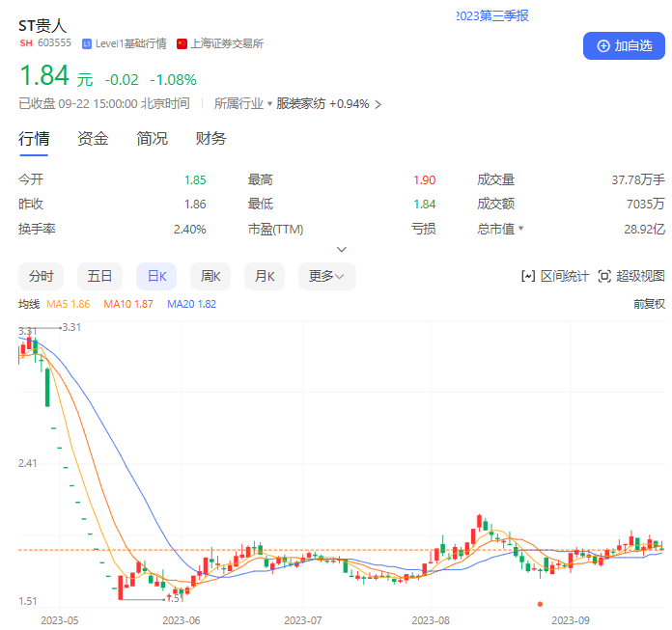Screen dimensions: 672x630
Task: Click the MA5 1.86 indicator label
Action: click(x=69, y=304)
